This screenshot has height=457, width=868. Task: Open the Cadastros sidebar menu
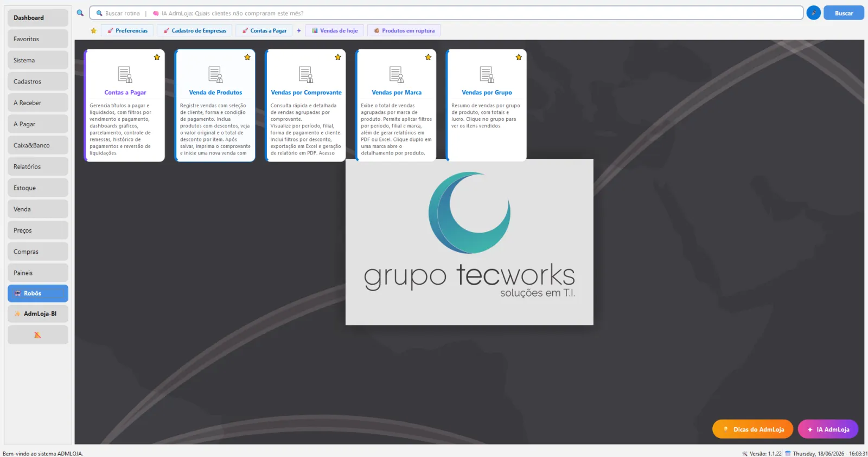coord(38,81)
